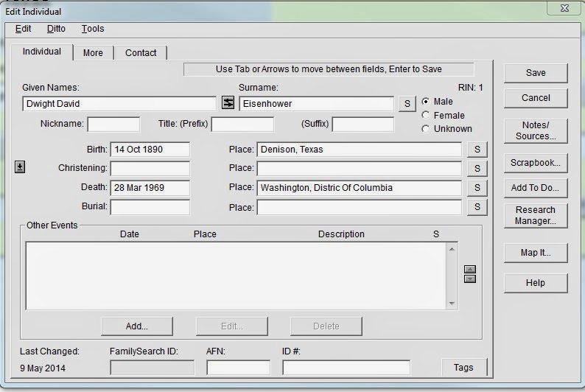Switch to the Individual tab
Image resolution: width=585 pixels, height=392 pixels.
[x=42, y=52]
